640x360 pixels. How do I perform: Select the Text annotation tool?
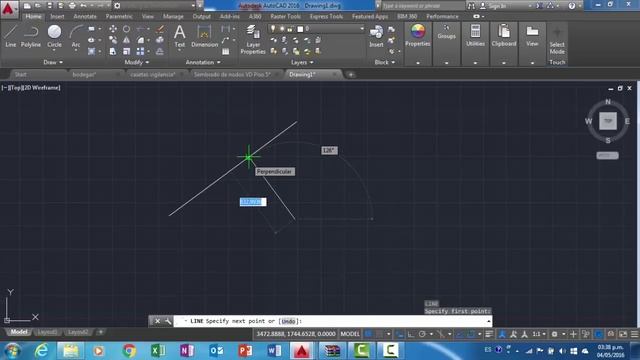pyautogui.click(x=180, y=36)
